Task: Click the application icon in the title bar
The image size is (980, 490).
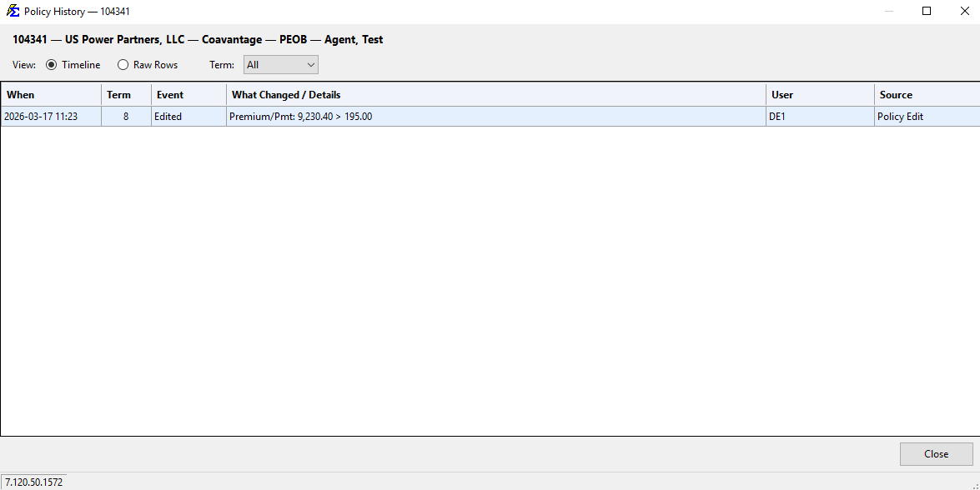Action: (13, 11)
